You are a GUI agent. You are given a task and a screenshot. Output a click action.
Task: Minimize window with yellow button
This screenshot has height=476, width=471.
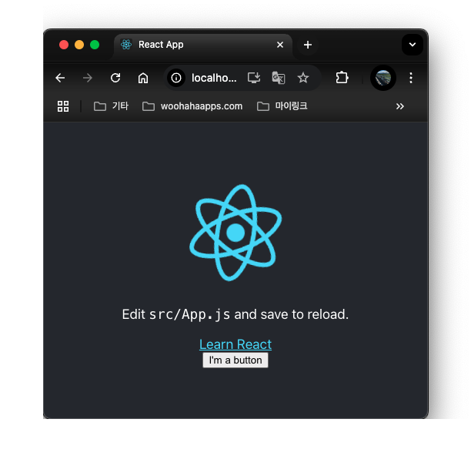tap(79, 45)
